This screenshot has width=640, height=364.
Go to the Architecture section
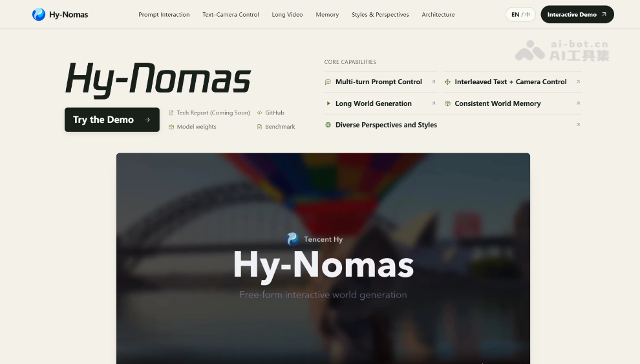pos(438,15)
